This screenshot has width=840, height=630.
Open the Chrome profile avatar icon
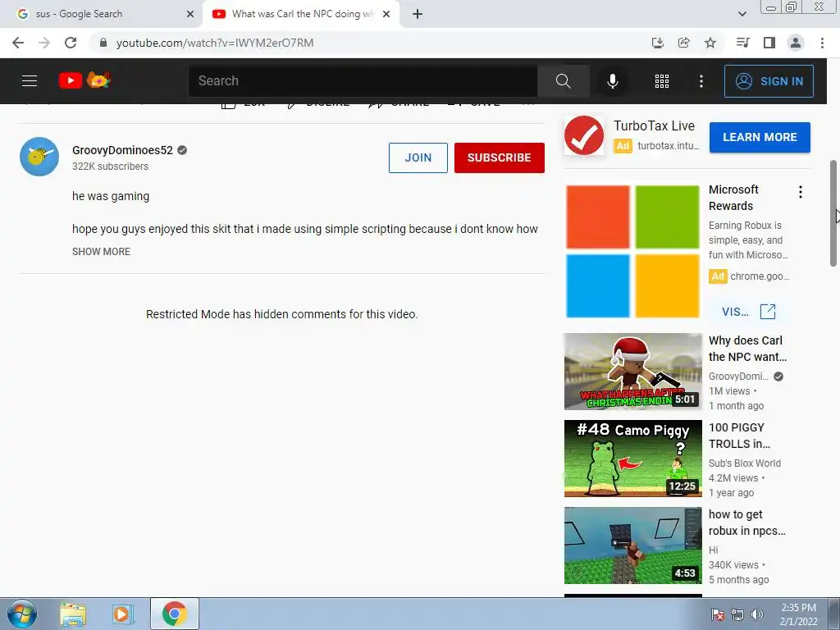[796, 43]
